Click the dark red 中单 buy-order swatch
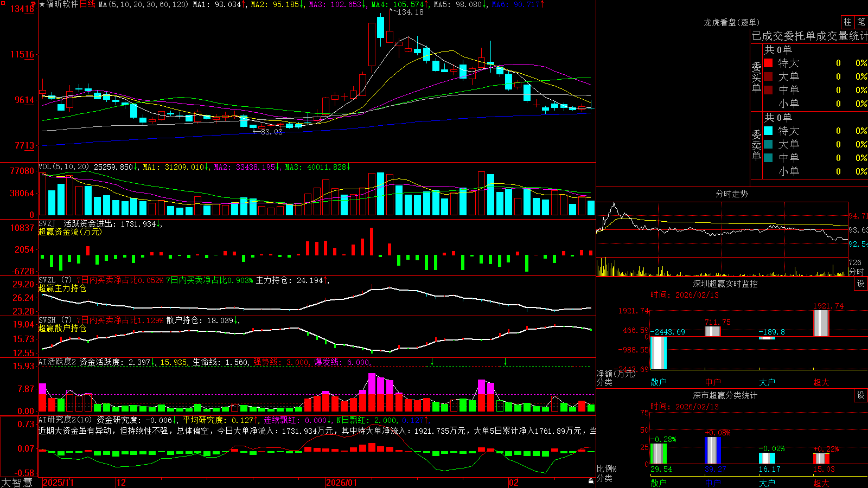 (768, 89)
